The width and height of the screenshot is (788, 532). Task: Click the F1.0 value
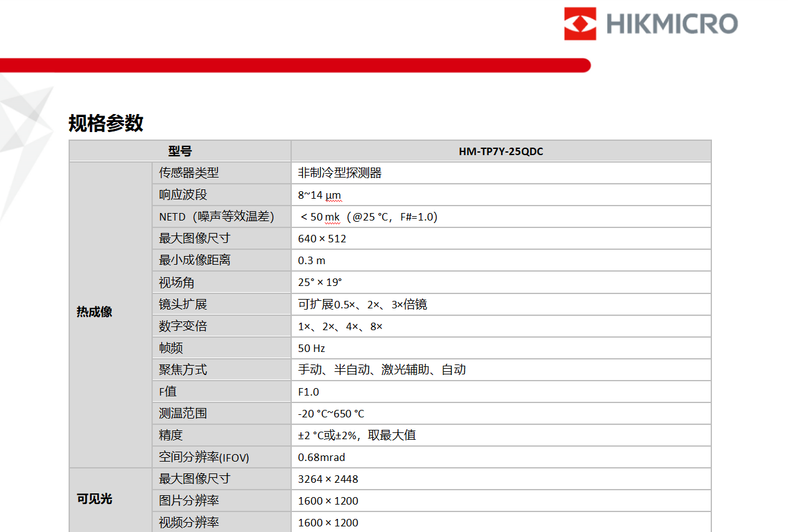point(309,392)
